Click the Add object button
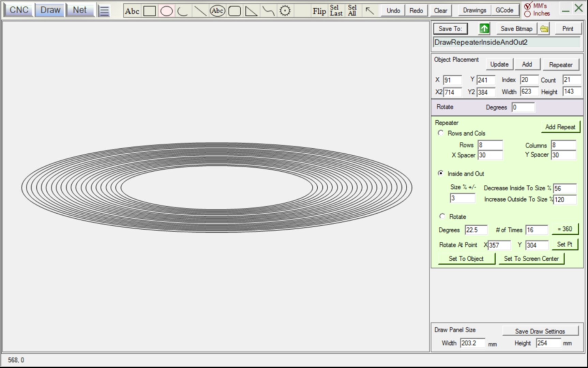The image size is (588, 368). coord(527,64)
